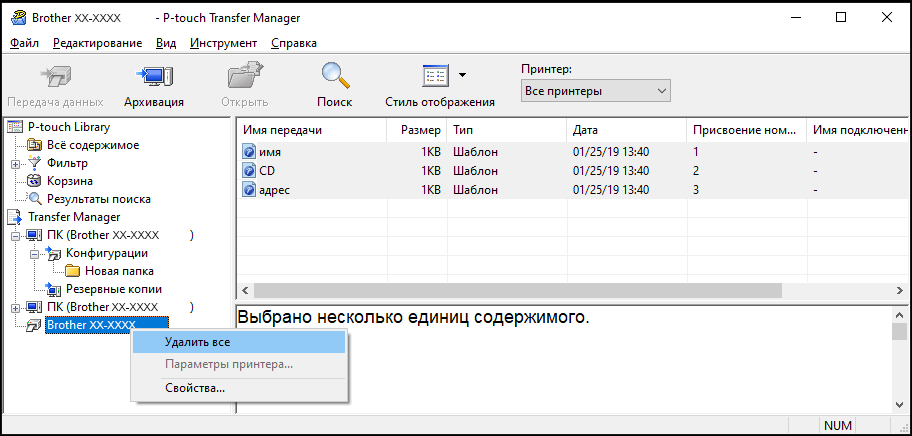Click the preview pane's scroll down arrow
This screenshot has height=436, width=912.
click(899, 405)
